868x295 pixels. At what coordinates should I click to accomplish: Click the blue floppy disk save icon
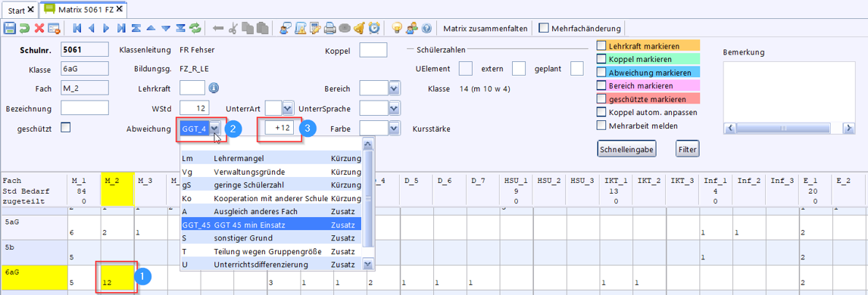coord(9,28)
